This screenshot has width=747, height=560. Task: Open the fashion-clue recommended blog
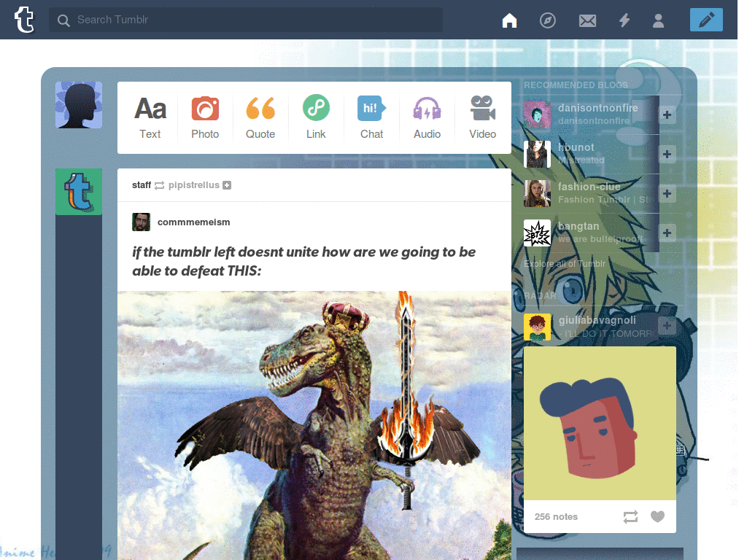click(x=589, y=187)
